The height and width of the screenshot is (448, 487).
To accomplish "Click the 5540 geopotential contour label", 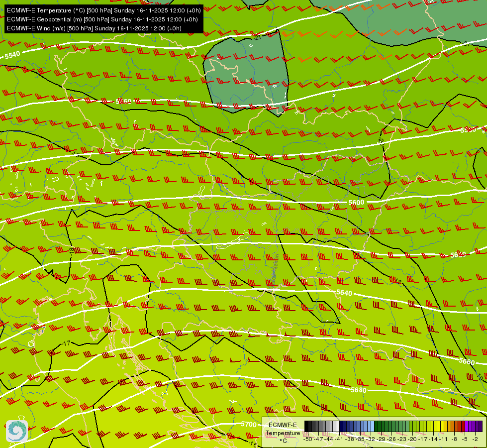I will tap(12, 55).
